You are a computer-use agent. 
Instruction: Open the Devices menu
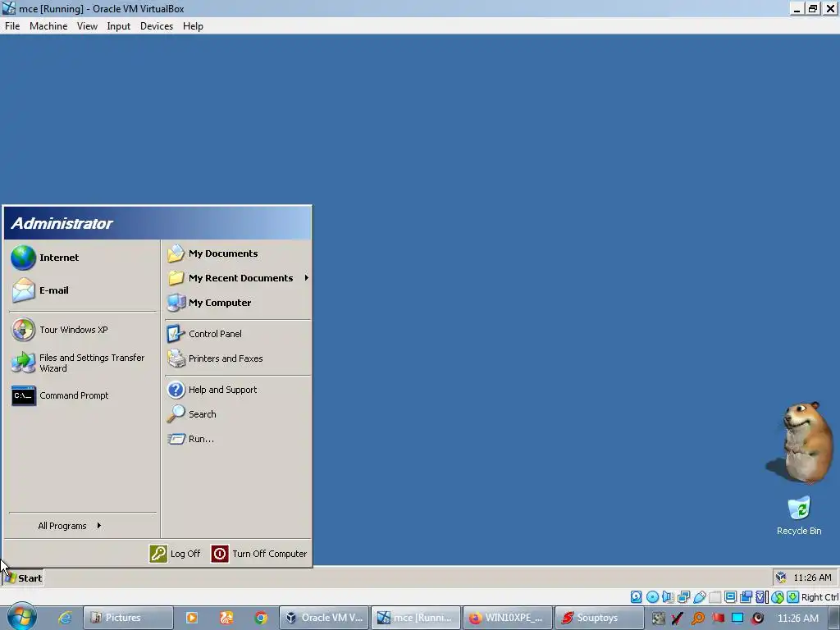click(157, 26)
